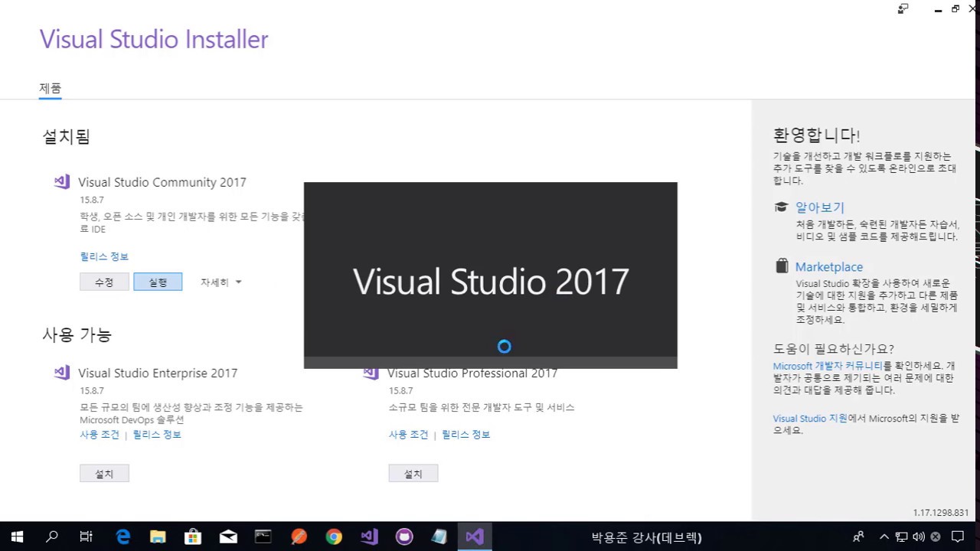Open Microsoft Store from the taskbar
This screenshot has width=980, height=551.
193,536
